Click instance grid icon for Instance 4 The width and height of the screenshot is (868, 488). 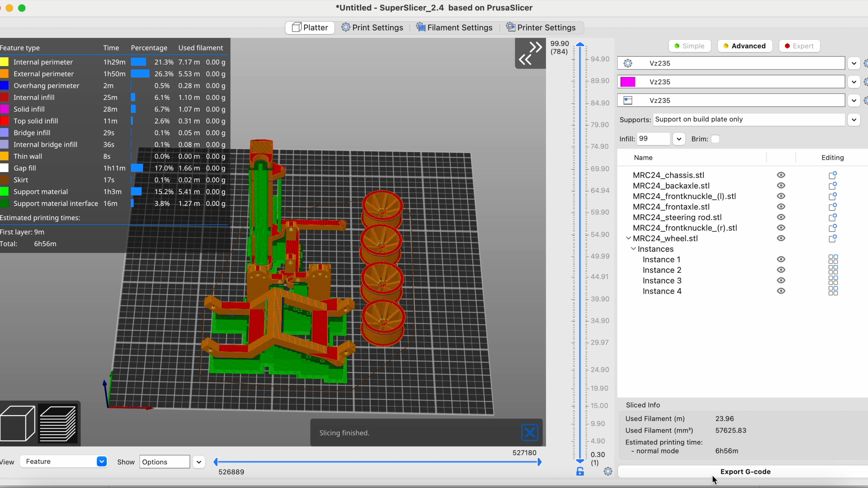coord(833,291)
